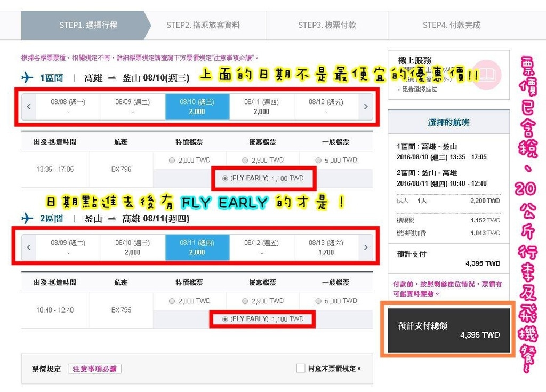Click the 機場稅 1,152 TWD line
546x392 pixels.
(x=448, y=220)
